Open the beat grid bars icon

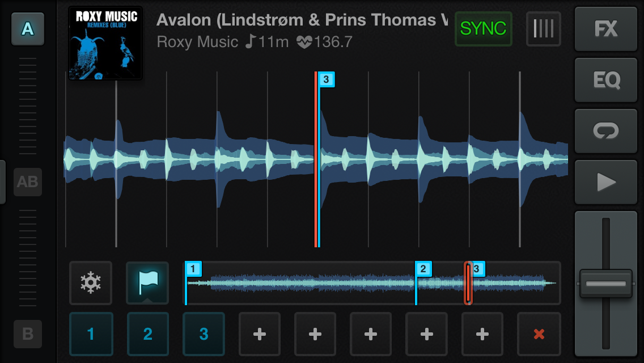(543, 29)
